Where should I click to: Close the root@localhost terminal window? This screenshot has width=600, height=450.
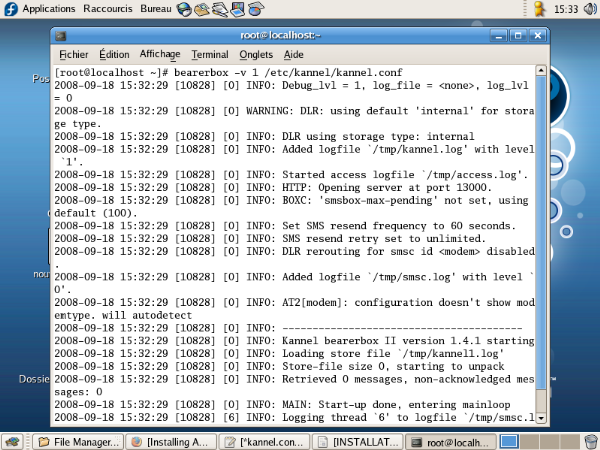click(x=538, y=36)
